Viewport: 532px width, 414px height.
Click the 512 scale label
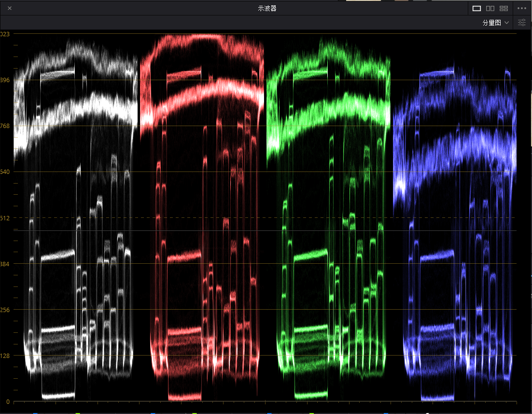(x=5, y=218)
